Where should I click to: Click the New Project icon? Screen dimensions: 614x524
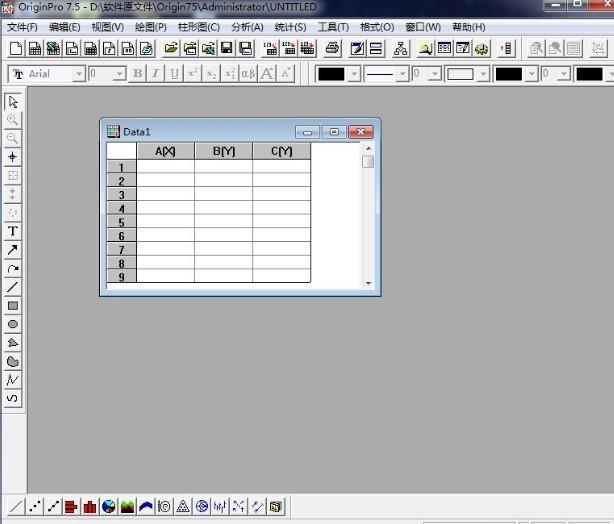point(16,49)
